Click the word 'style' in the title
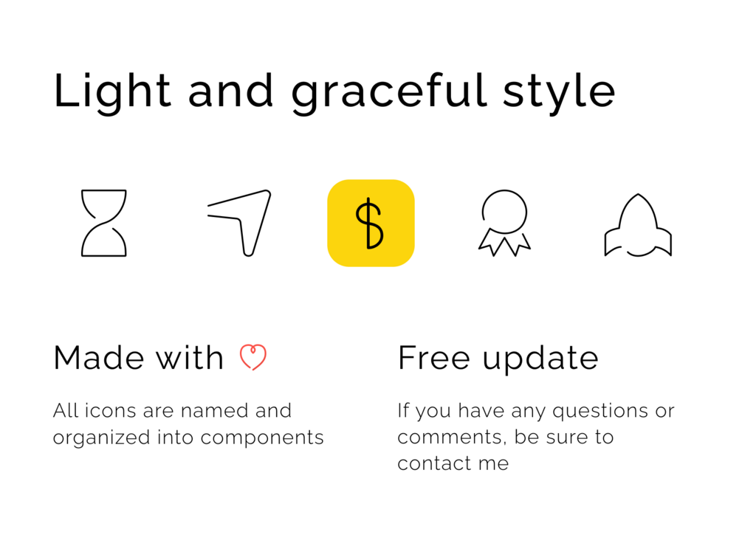 [559, 93]
